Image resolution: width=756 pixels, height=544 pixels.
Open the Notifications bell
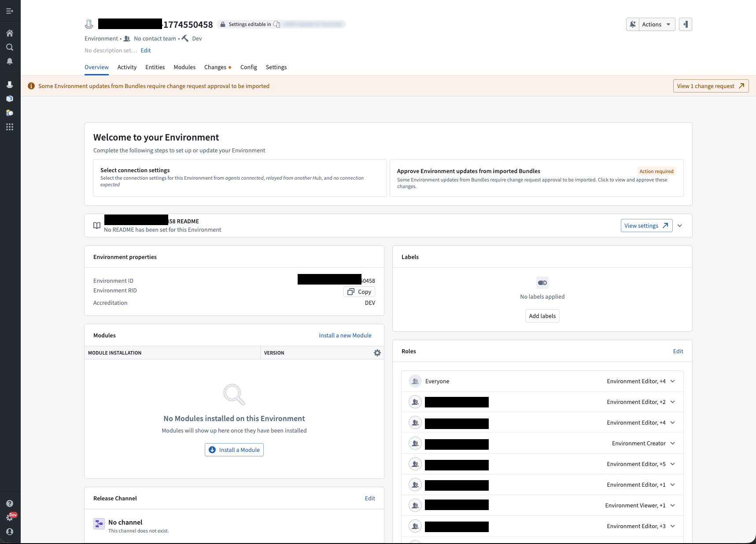[10, 61]
